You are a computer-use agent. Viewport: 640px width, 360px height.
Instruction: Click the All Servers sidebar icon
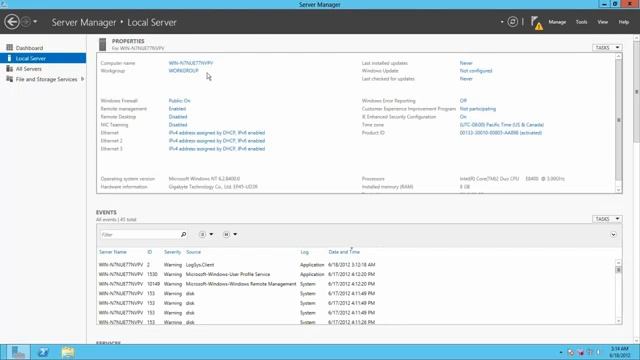click(9, 69)
